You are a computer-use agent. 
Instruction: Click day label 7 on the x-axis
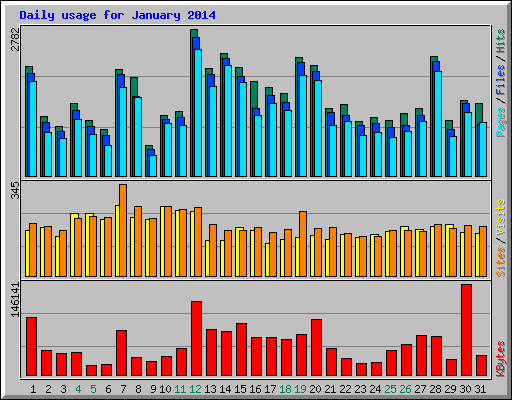pos(123,389)
